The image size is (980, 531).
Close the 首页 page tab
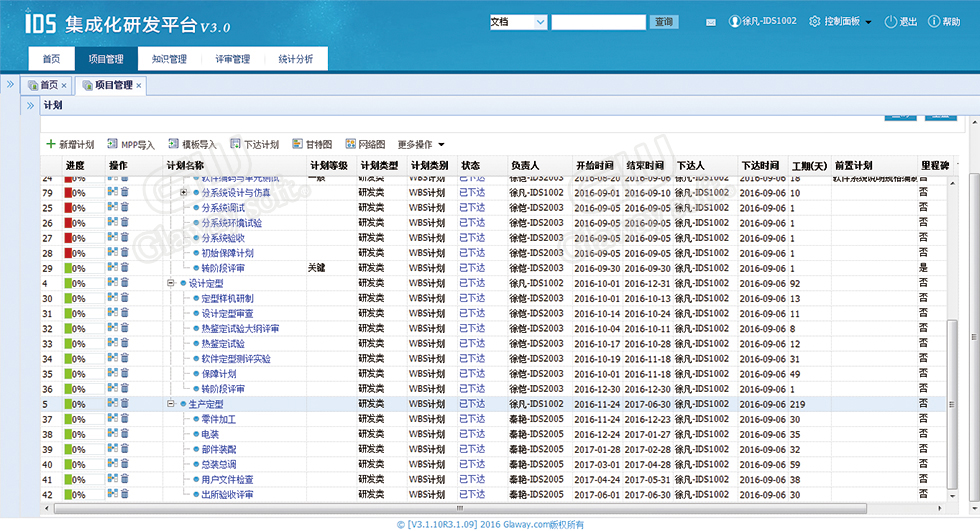coord(64,86)
